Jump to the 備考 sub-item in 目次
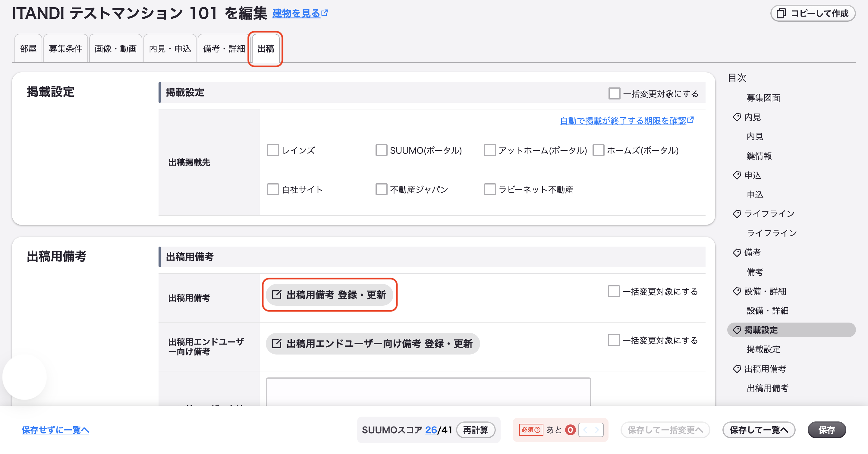 755,272
